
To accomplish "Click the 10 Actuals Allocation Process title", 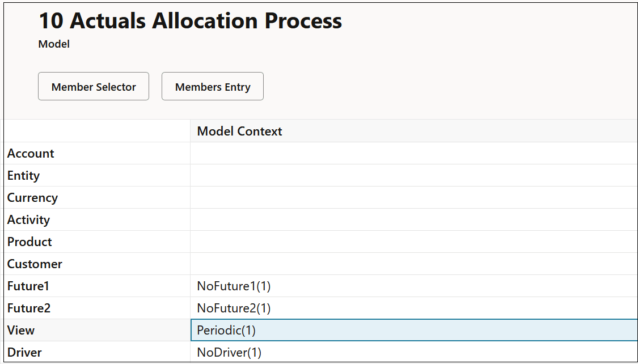I will 189,20.
